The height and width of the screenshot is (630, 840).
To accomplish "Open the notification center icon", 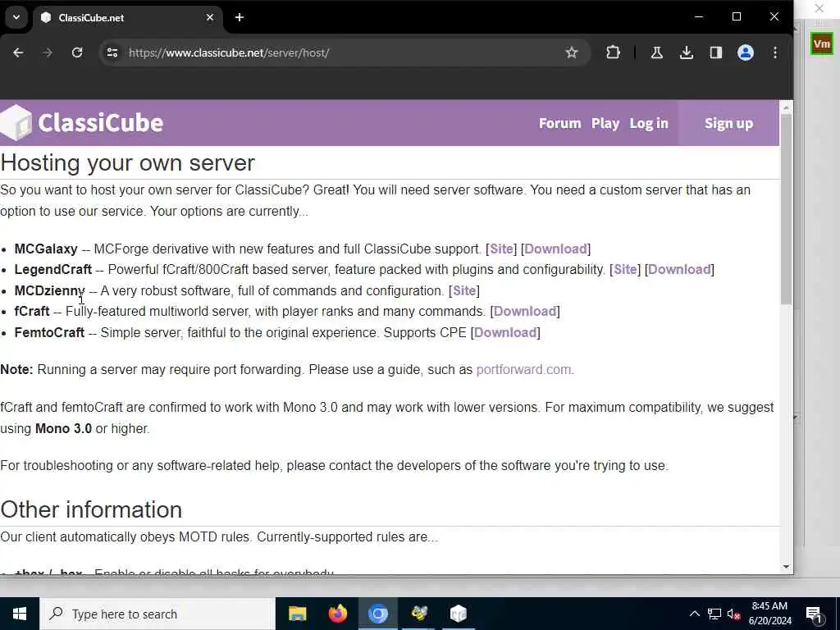I will pos(815,614).
